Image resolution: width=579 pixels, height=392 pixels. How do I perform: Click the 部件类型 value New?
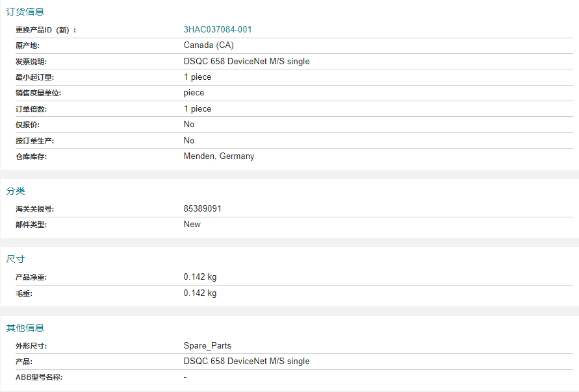(192, 224)
